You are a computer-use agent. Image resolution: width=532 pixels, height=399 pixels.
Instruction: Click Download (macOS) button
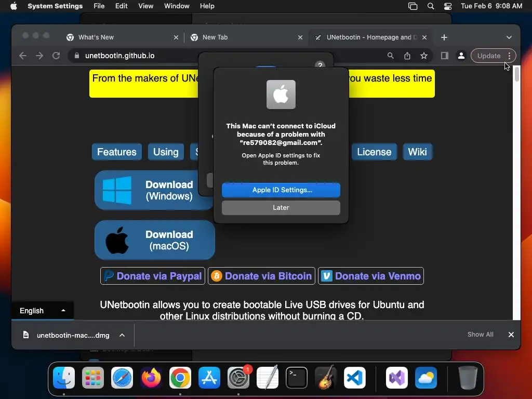[x=155, y=240]
